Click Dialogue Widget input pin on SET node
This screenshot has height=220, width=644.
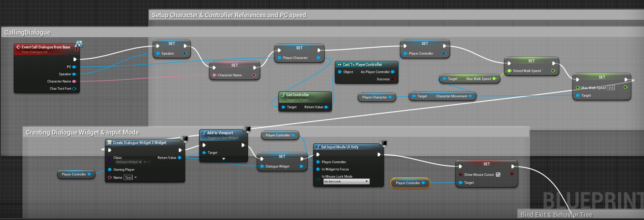[262, 166]
